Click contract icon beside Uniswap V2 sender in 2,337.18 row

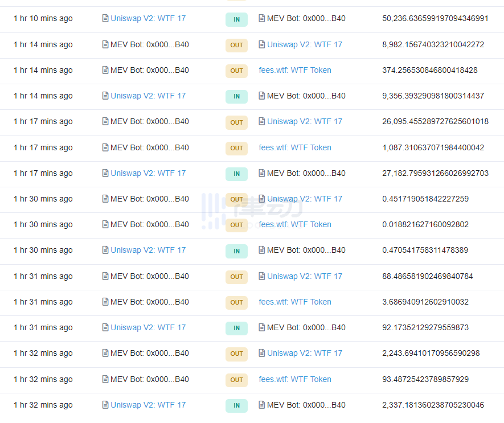[105, 405]
